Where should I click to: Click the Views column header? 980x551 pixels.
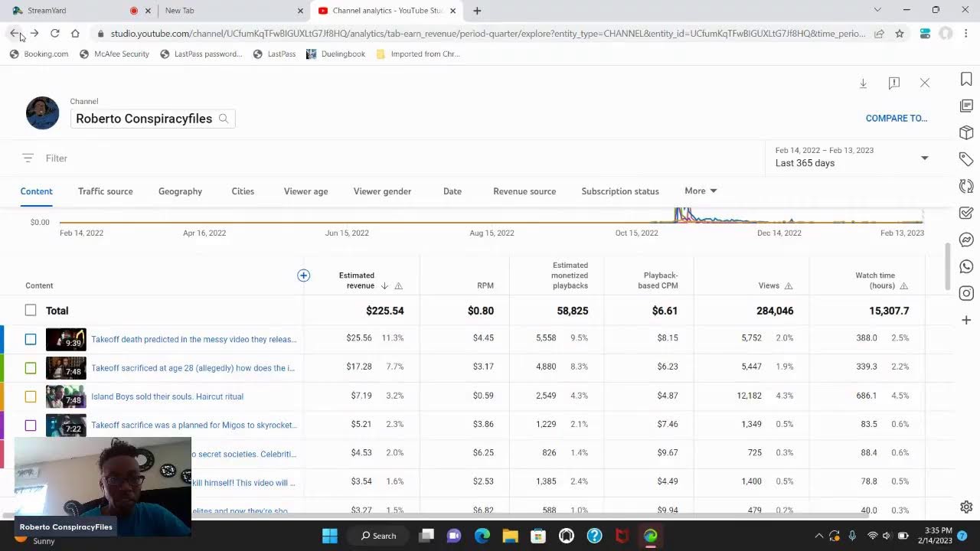769,285
